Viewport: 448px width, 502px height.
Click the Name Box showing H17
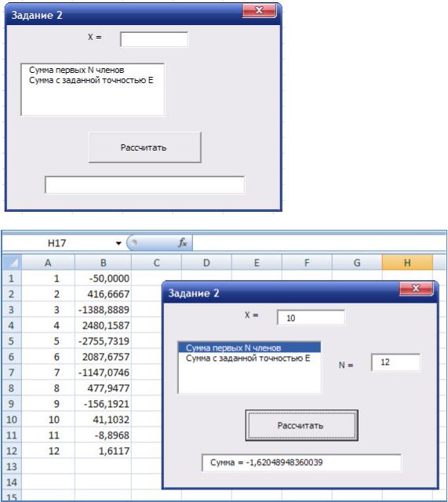pos(57,243)
